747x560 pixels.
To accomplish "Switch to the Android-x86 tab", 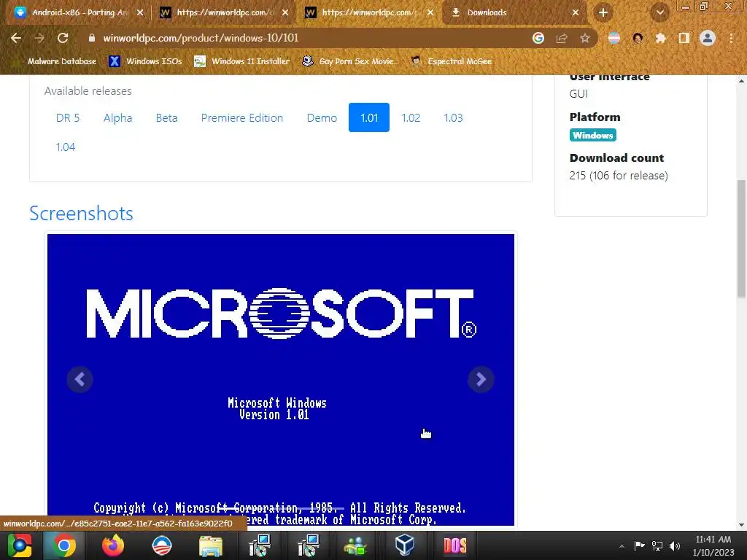I will (79, 13).
